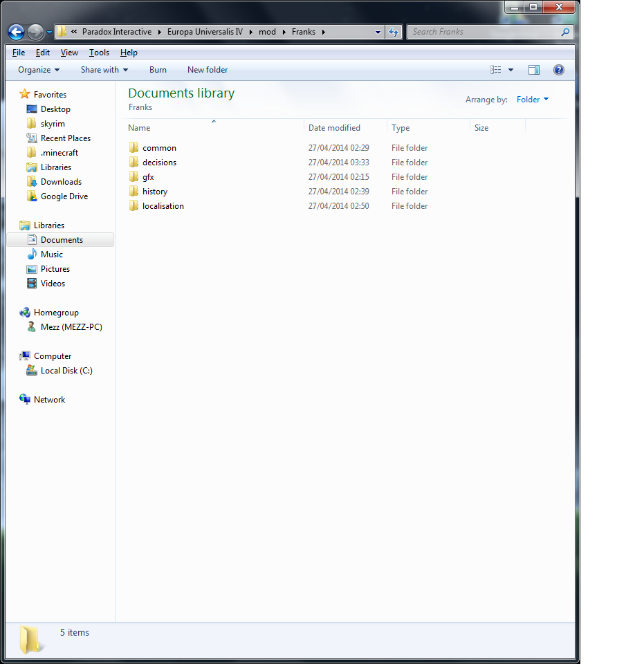644x664 pixels.
Task: Click the Refresh button beside address bar
Action: coord(394,33)
